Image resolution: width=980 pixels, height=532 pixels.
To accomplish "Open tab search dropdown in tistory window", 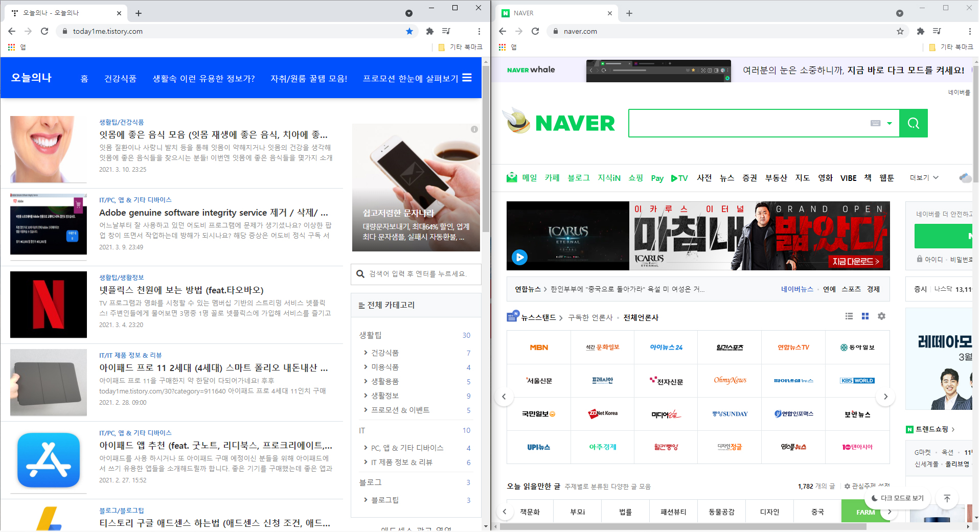I will pyautogui.click(x=409, y=13).
